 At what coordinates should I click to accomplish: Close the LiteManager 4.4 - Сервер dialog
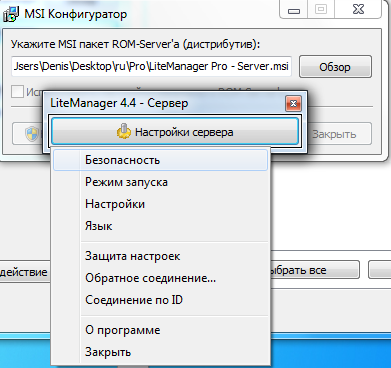(x=293, y=104)
